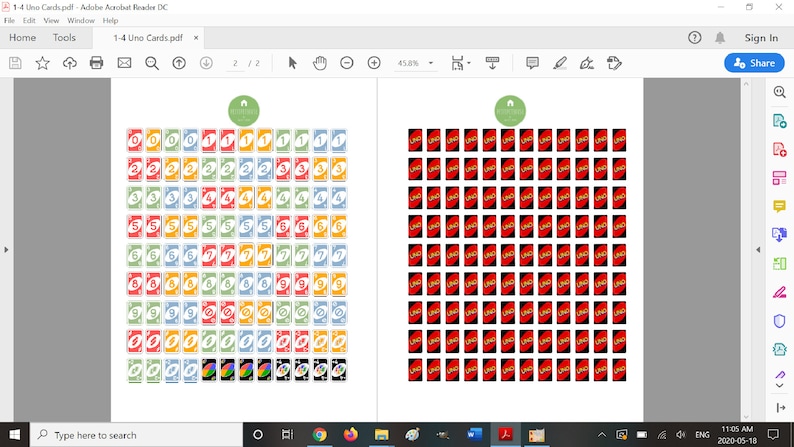Open Fill & Sign tool in right pane
Screen dimensions: 794x447
tap(779, 292)
